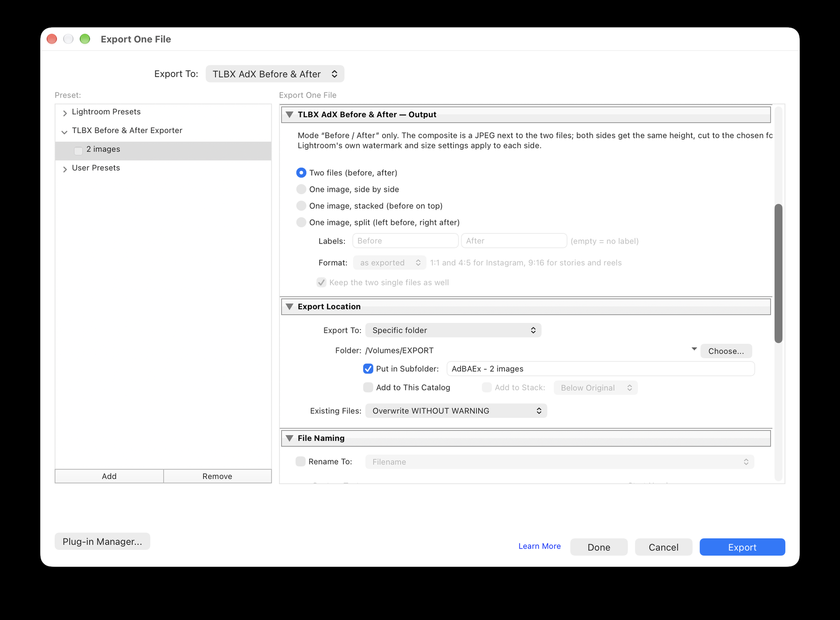Open Existing Files overwrite dropdown

[456, 411]
